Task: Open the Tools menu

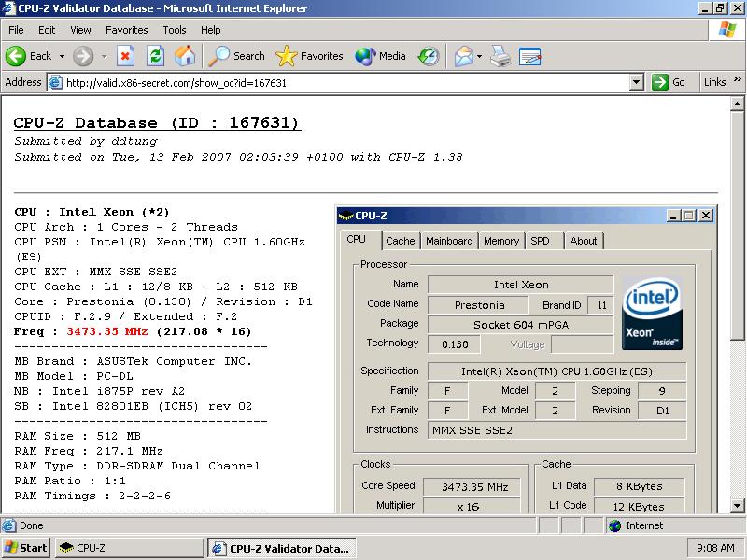Action: pyautogui.click(x=175, y=30)
